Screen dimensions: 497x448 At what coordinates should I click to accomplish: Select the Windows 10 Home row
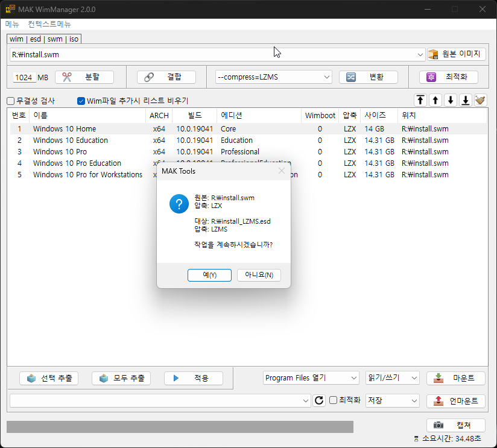tap(248, 129)
